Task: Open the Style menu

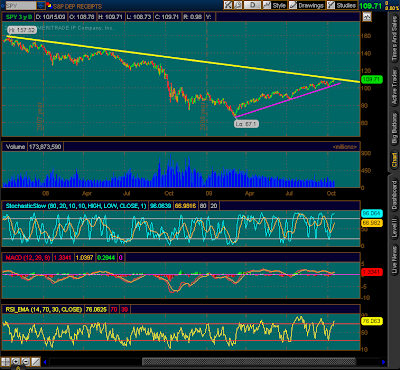Action: (275, 5)
